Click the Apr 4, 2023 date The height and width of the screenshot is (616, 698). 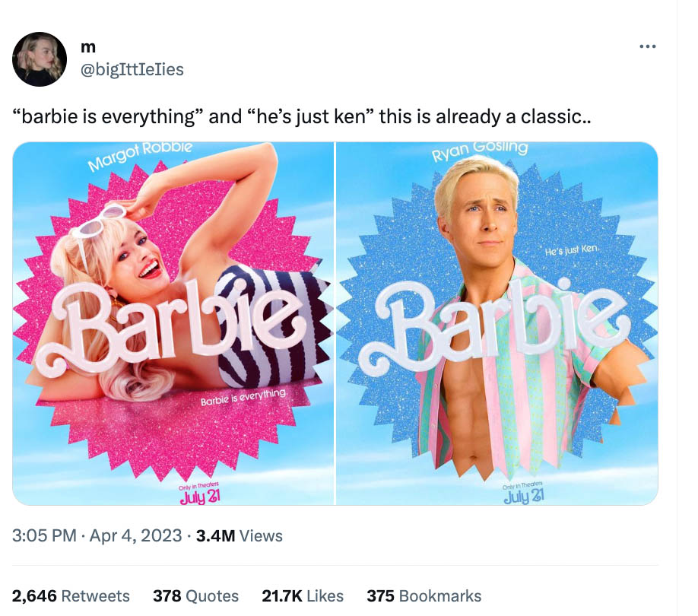pyautogui.click(x=136, y=535)
